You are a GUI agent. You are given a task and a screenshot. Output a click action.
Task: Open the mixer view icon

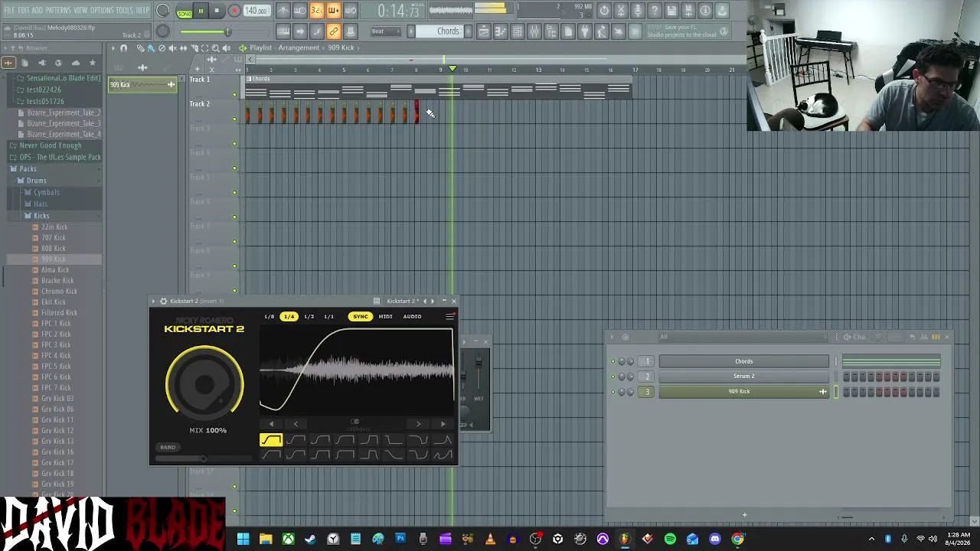point(534,31)
